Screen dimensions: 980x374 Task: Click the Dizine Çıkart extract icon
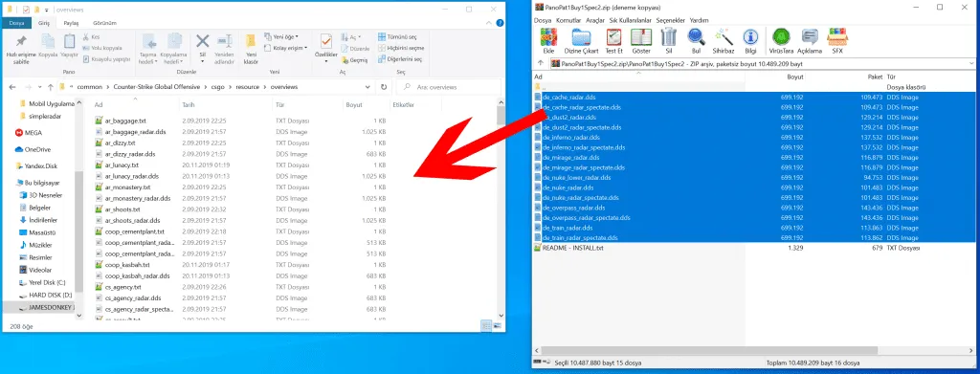[x=581, y=40]
